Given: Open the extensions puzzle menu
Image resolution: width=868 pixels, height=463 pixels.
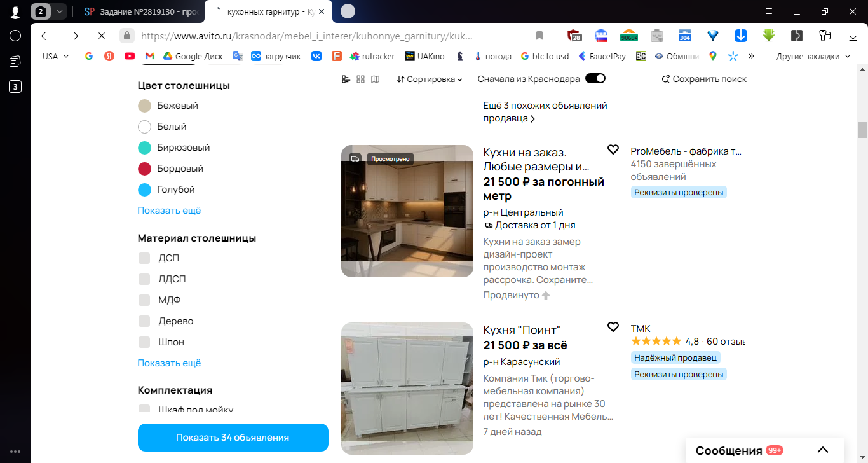Looking at the screenshot, I should pos(825,36).
